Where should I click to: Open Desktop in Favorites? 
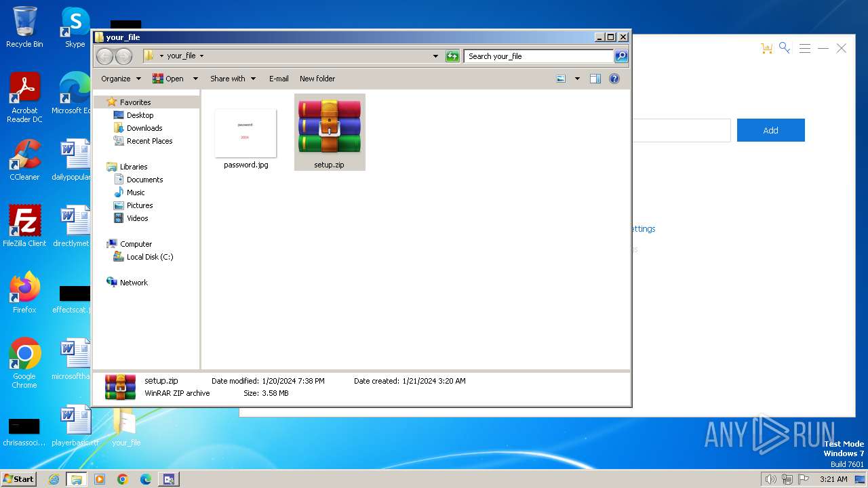tap(140, 115)
